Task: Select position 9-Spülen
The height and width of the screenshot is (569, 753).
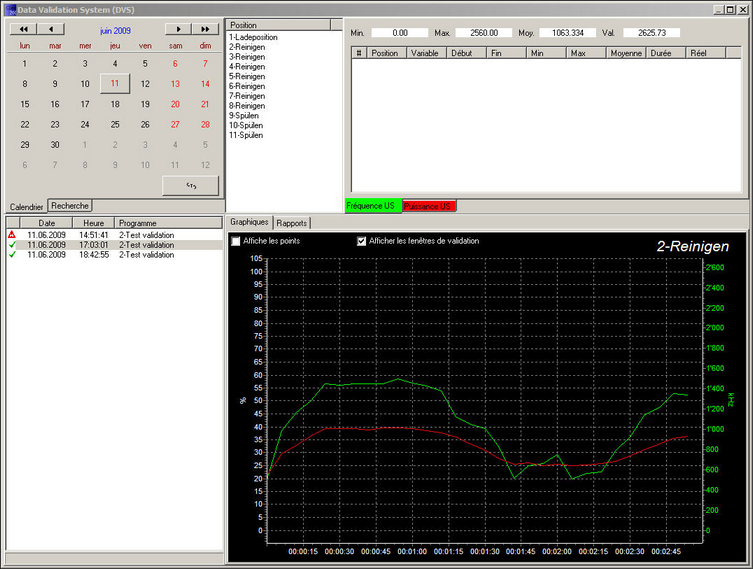Action: [x=244, y=116]
